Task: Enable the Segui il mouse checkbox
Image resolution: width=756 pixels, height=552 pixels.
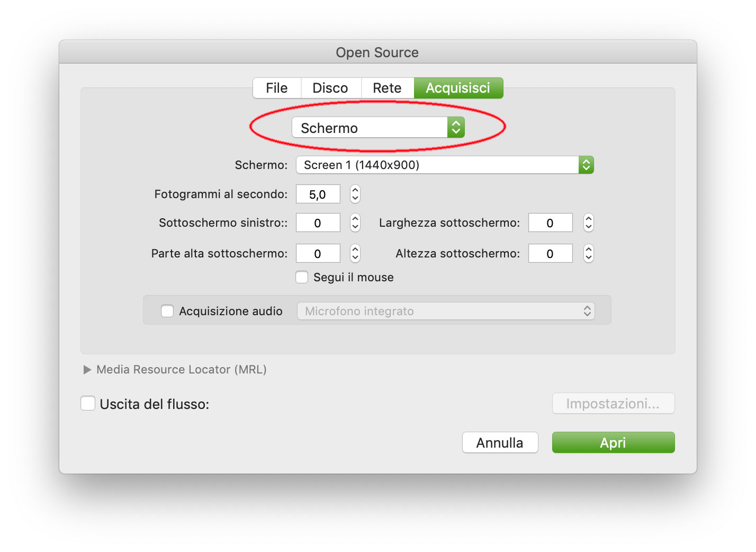Action: (302, 277)
